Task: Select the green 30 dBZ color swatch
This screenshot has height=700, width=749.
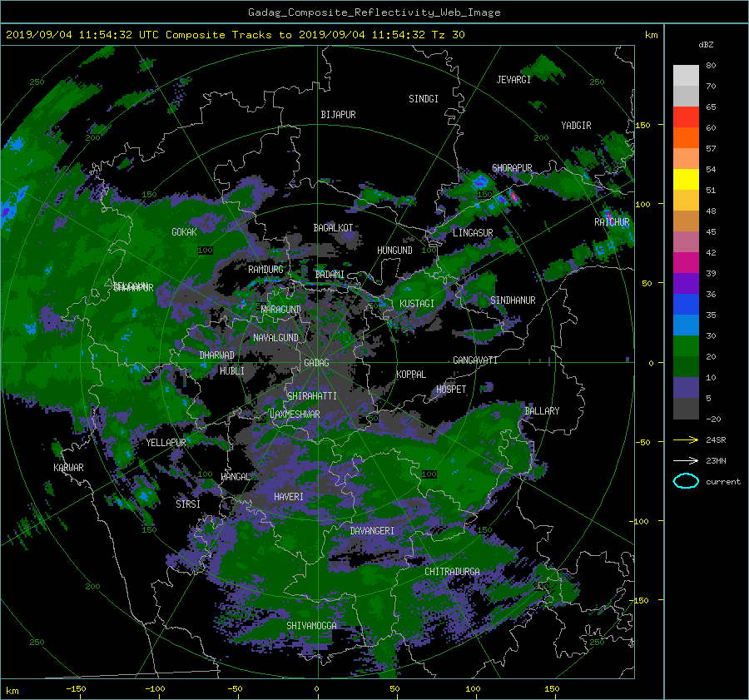Action: click(x=686, y=345)
